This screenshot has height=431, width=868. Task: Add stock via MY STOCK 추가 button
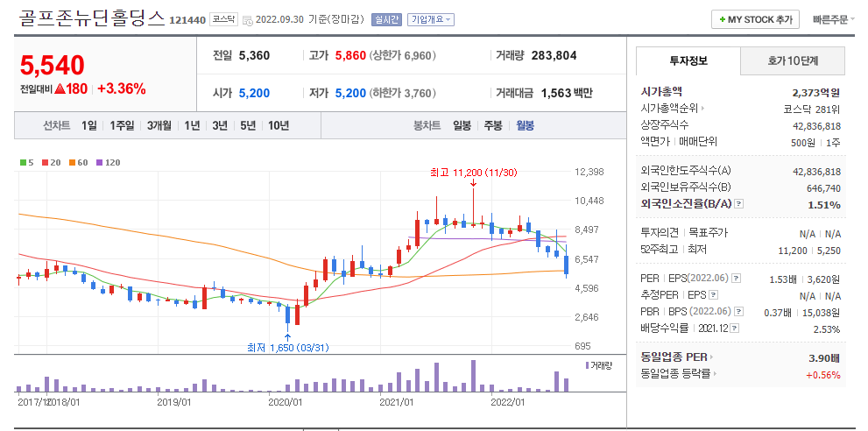pos(755,19)
